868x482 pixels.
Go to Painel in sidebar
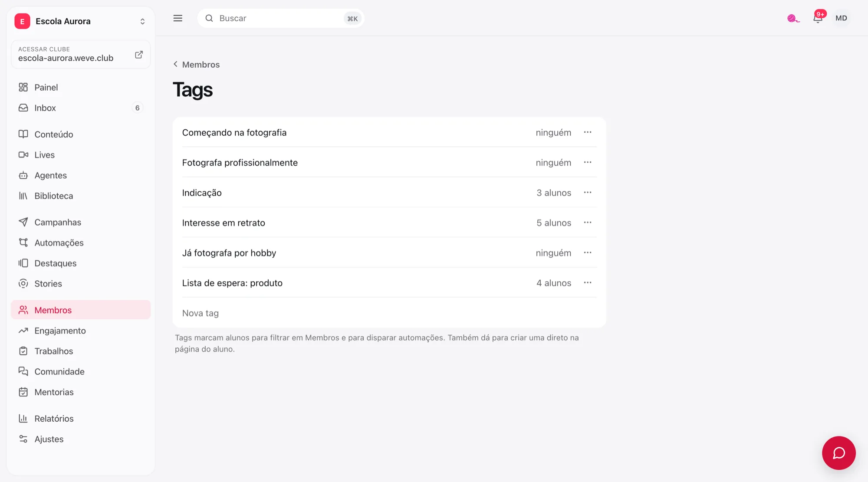click(81, 87)
